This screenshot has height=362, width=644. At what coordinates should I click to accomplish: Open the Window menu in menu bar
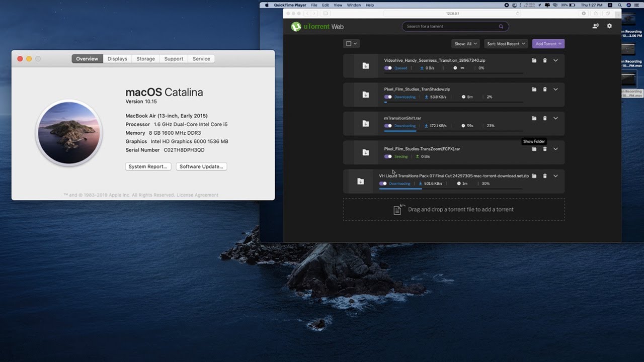coord(354,5)
